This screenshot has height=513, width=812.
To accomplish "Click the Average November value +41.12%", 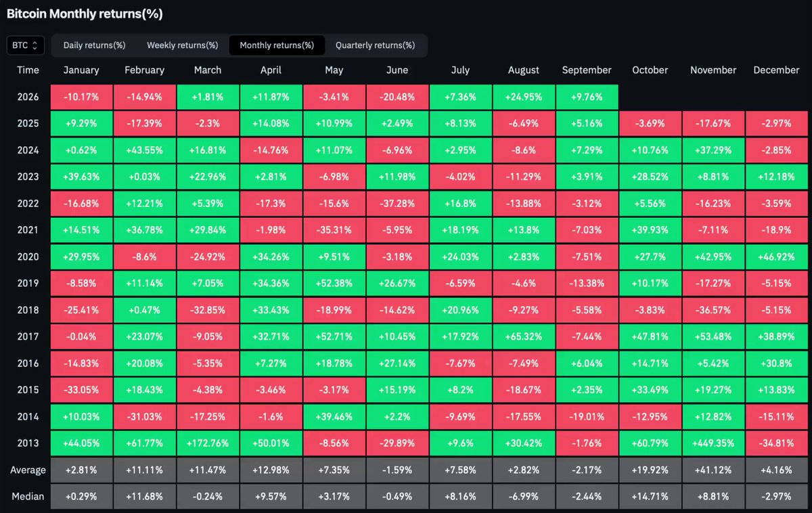I will (713, 470).
